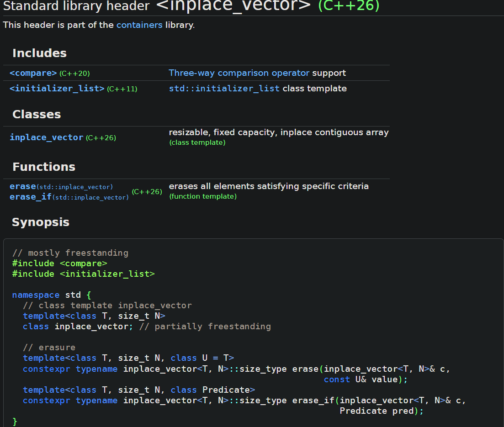This screenshot has width=504, height=427.
Task: Click '// class template inplace_vector' comment
Action: coord(107,306)
